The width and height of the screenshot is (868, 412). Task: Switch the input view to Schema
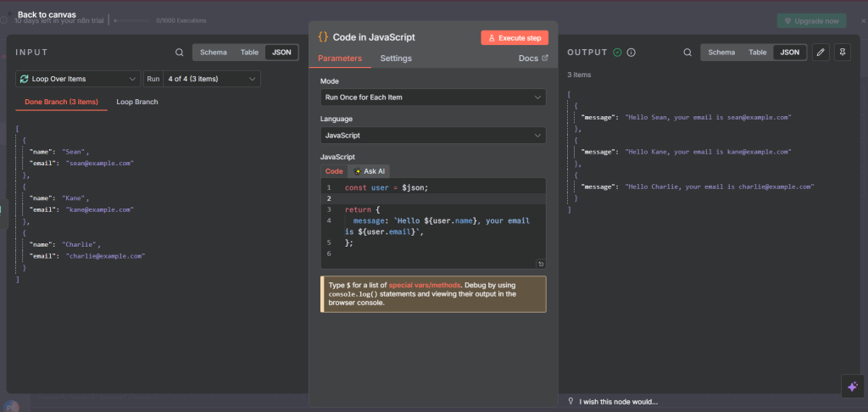pos(213,53)
